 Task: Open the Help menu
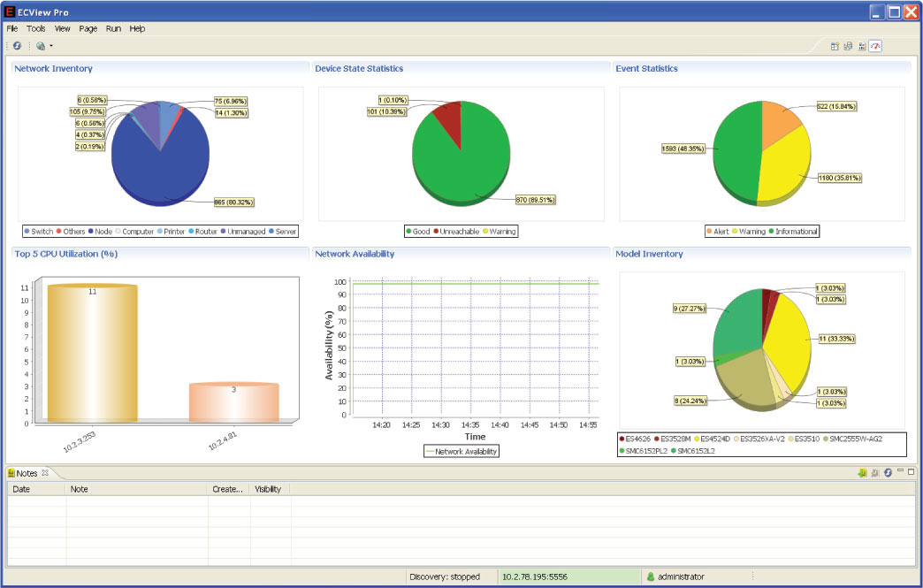[x=137, y=28]
